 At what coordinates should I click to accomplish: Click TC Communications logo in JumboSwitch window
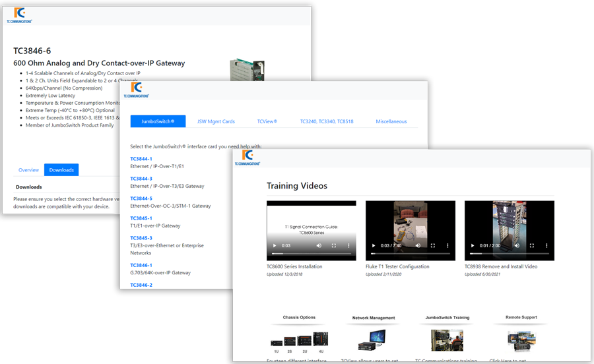(x=137, y=90)
